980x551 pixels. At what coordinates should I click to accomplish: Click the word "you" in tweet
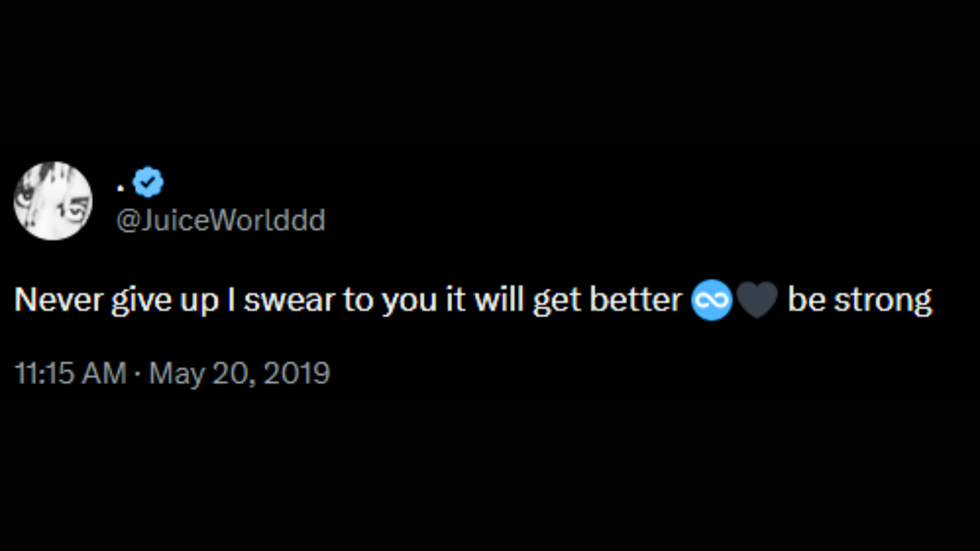410,301
